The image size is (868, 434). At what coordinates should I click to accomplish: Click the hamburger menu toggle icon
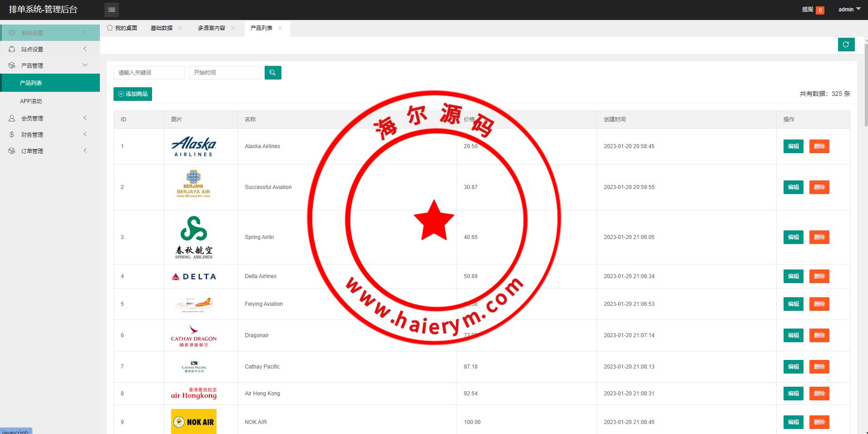click(112, 10)
